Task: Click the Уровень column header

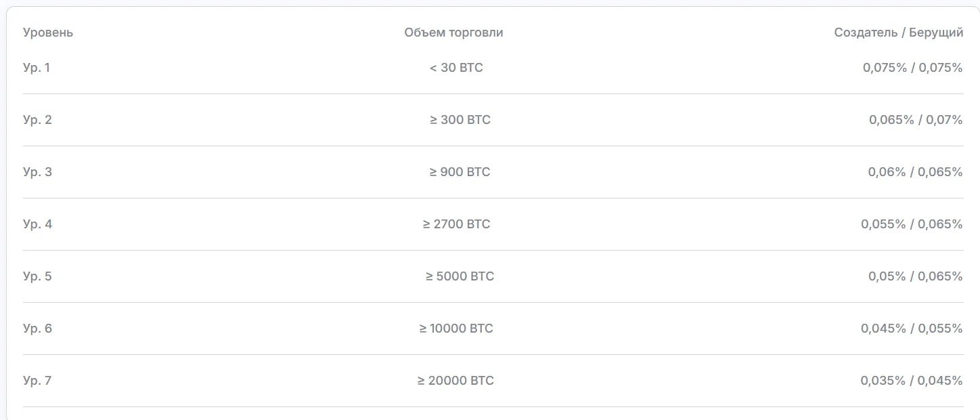Action: coord(48,33)
